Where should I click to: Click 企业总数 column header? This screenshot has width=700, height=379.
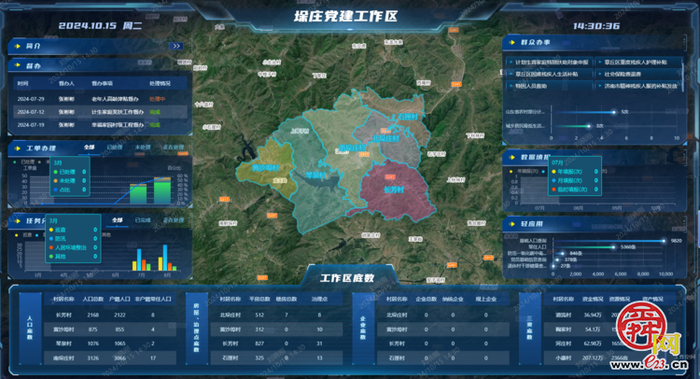pyautogui.click(x=426, y=299)
